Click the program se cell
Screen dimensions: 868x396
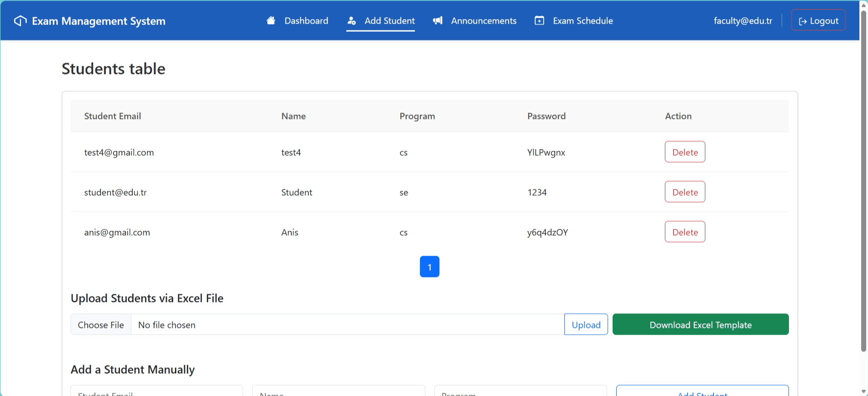(404, 193)
